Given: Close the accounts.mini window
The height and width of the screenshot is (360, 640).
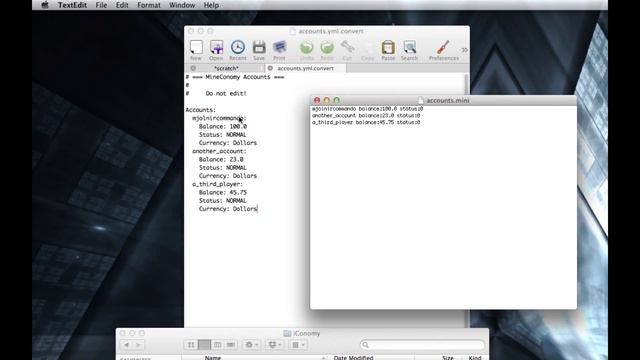Looking at the screenshot, I should click(x=317, y=100).
